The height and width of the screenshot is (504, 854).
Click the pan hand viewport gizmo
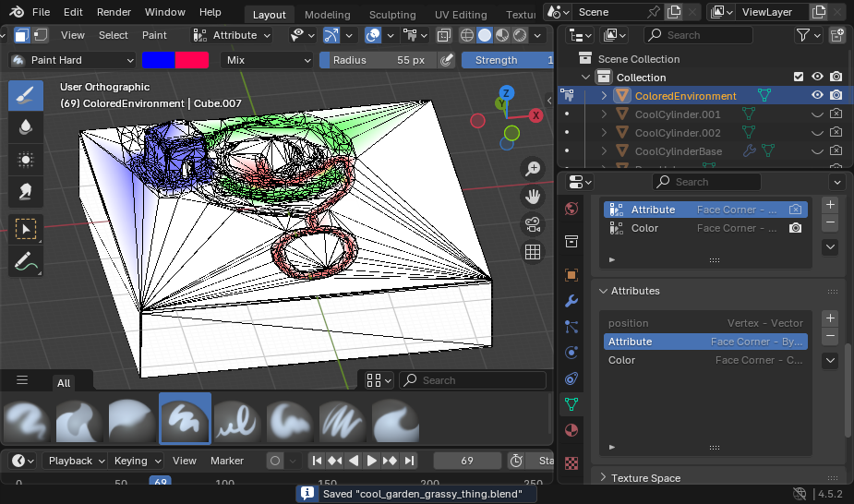pos(533,197)
